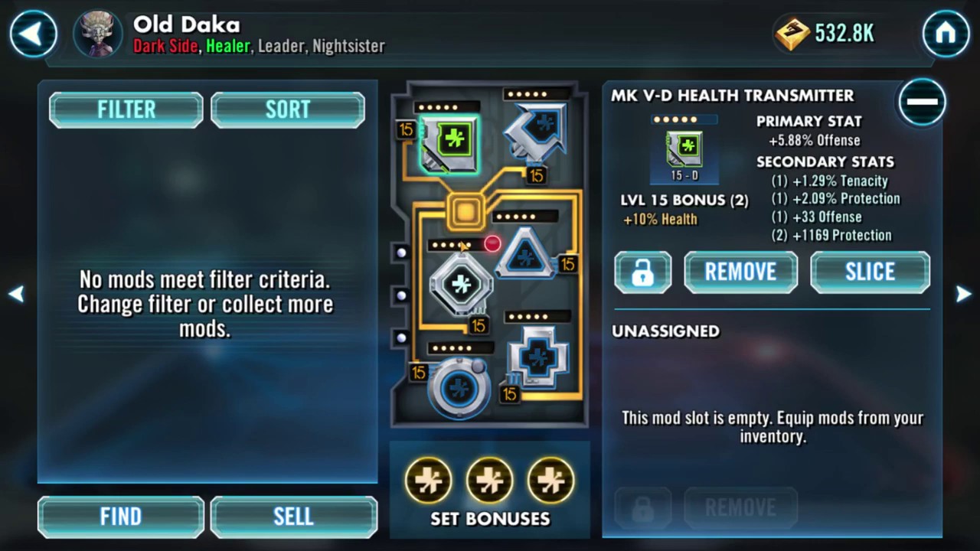Click the SELL button

click(x=294, y=517)
